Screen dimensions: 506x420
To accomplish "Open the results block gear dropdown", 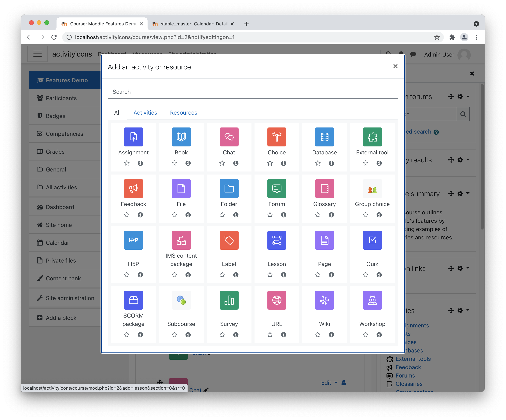I will [463, 160].
